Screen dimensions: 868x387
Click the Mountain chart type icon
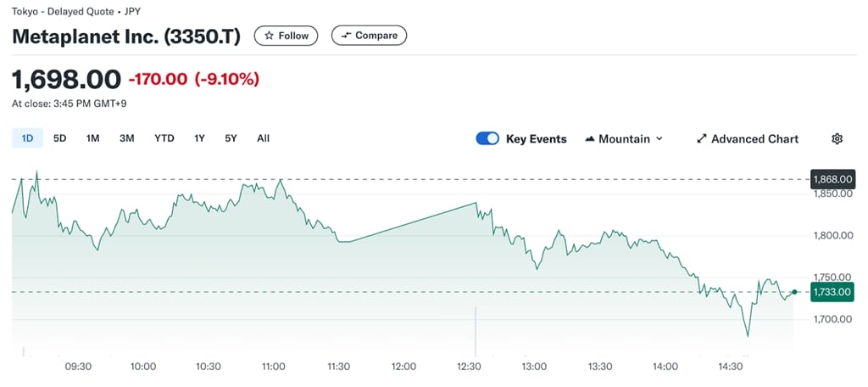point(590,138)
